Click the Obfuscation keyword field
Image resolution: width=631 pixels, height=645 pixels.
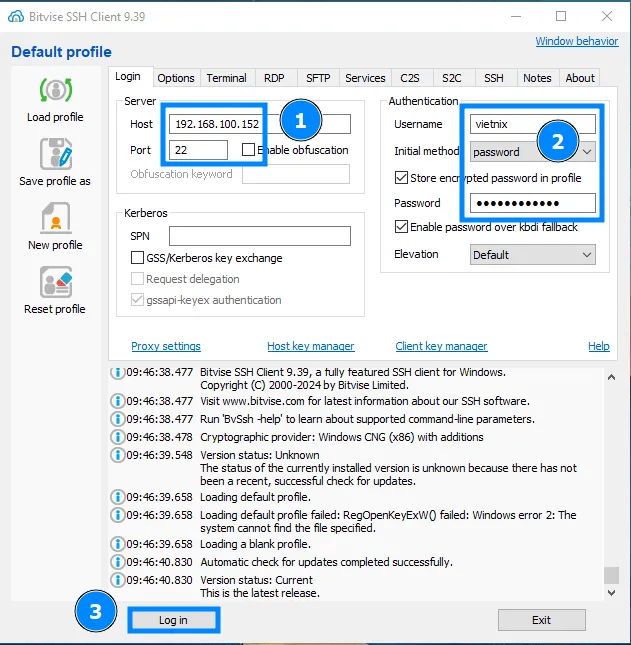(296, 174)
